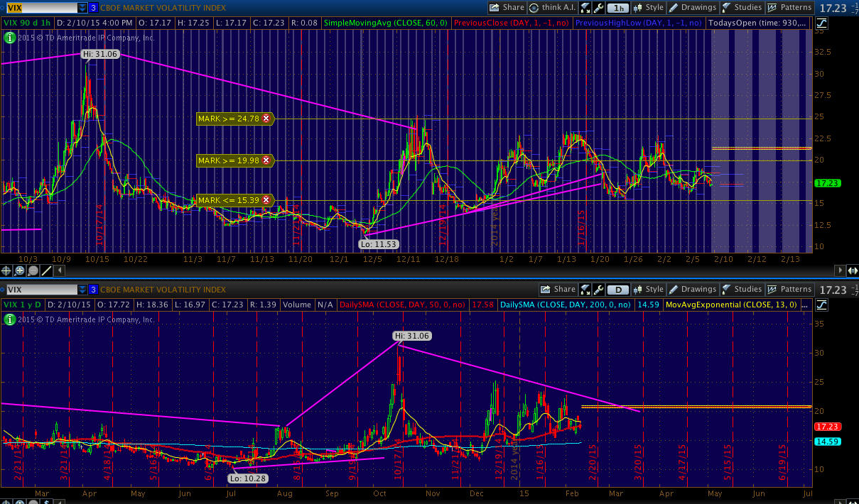Expand the D timeframe selector on bottom chart
The width and height of the screenshot is (859, 504).
[x=620, y=290]
